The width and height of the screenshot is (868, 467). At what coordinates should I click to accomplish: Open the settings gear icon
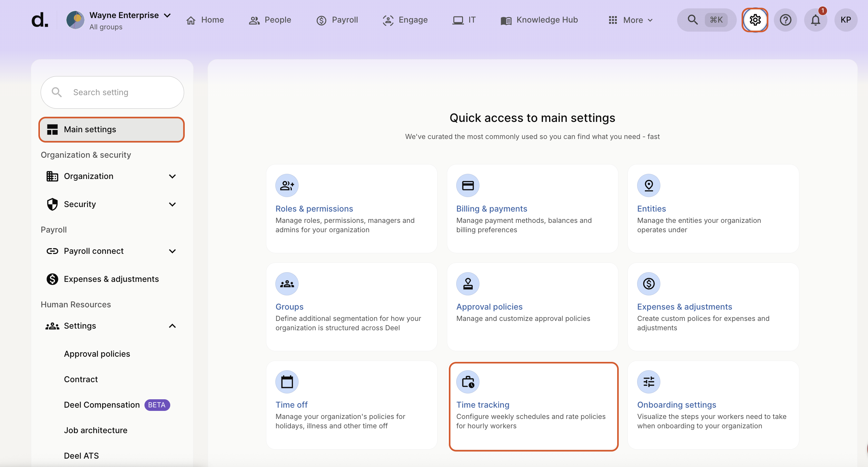(x=755, y=20)
